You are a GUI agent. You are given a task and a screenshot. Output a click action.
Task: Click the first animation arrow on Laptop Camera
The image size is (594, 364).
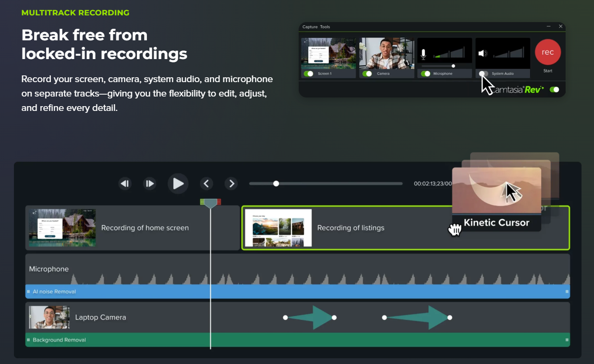pyautogui.click(x=310, y=317)
